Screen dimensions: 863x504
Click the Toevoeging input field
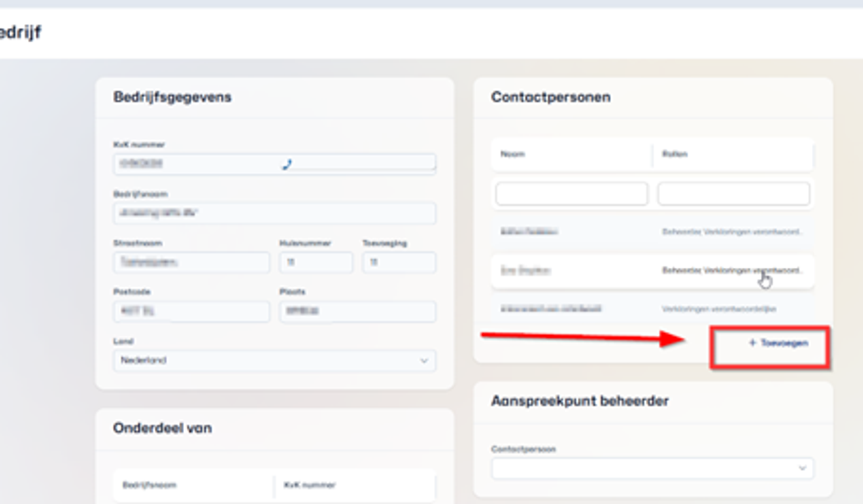point(399,262)
